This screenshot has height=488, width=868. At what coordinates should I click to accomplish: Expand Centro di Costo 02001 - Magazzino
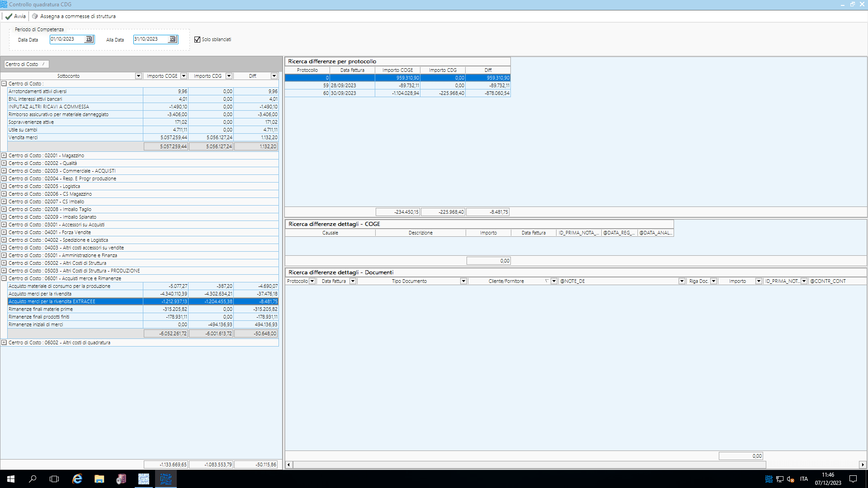click(x=4, y=155)
